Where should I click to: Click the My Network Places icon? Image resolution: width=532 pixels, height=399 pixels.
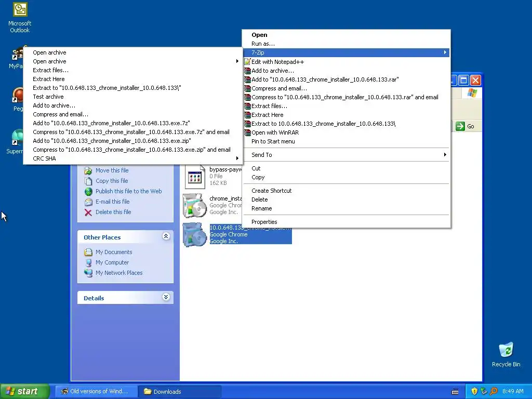(x=88, y=273)
